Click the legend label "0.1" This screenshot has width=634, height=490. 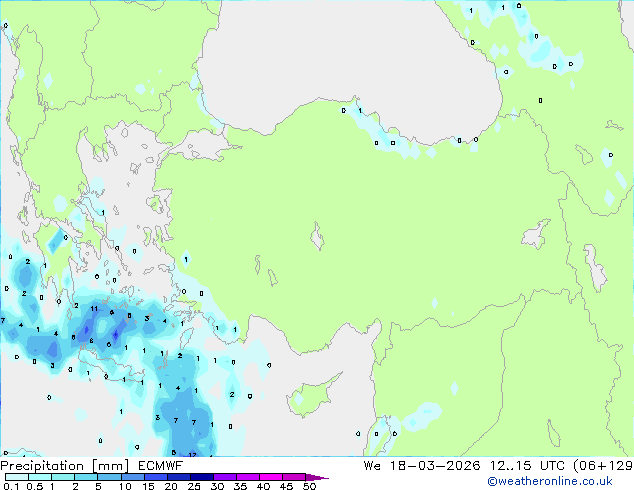(x=13, y=486)
